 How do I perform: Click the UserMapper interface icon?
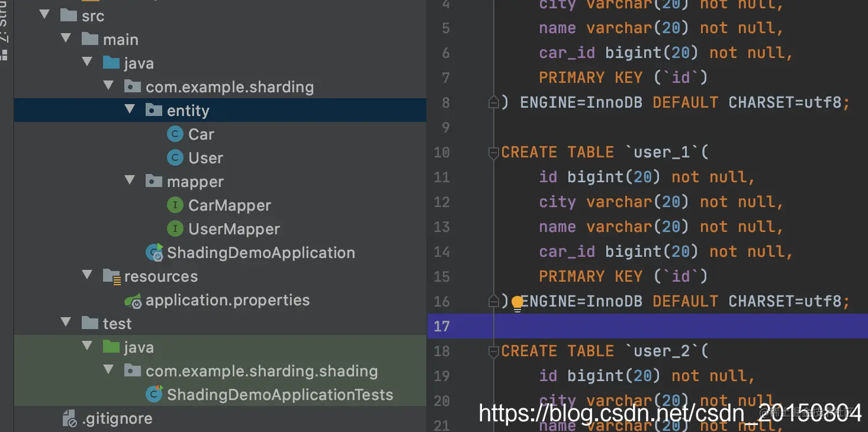(175, 229)
